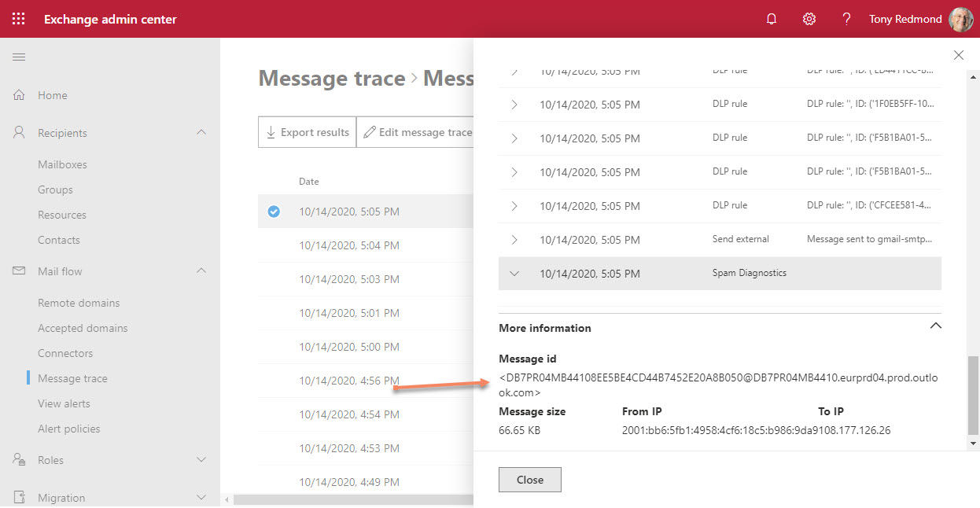The width and height of the screenshot is (980, 508).
Task: Toggle the hamburger navigation menu
Action: 19,57
